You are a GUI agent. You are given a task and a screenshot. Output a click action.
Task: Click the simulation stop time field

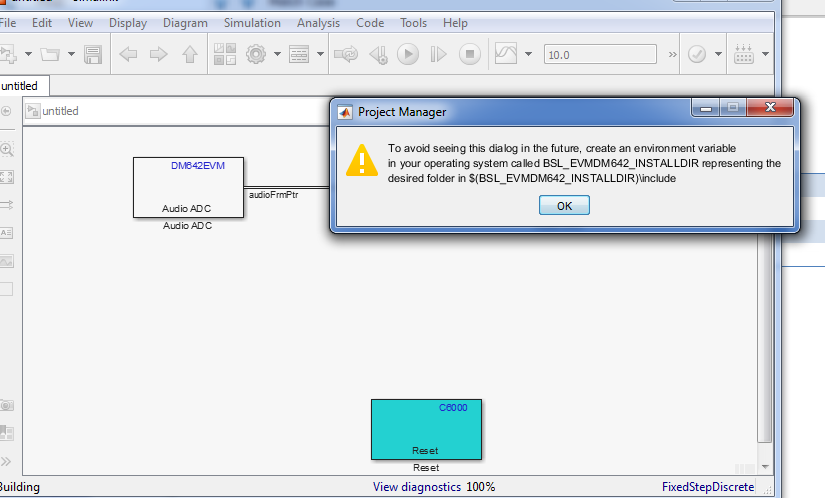pos(600,55)
